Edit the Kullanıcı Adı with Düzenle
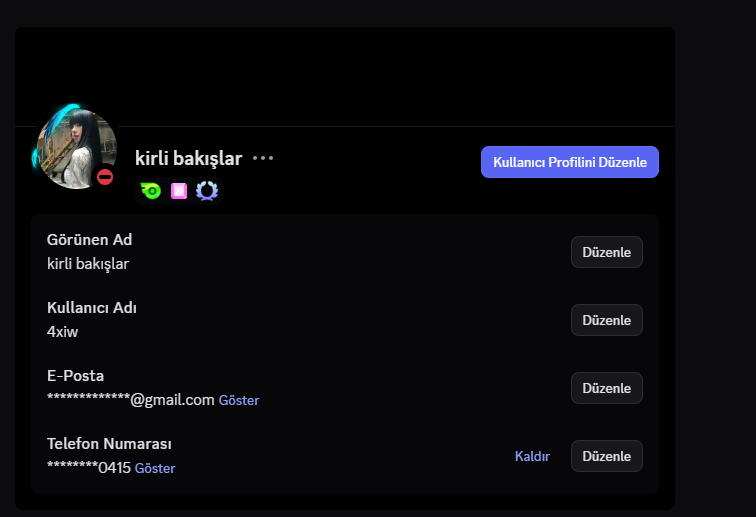The width and height of the screenshot is (756, 517). 606,320
